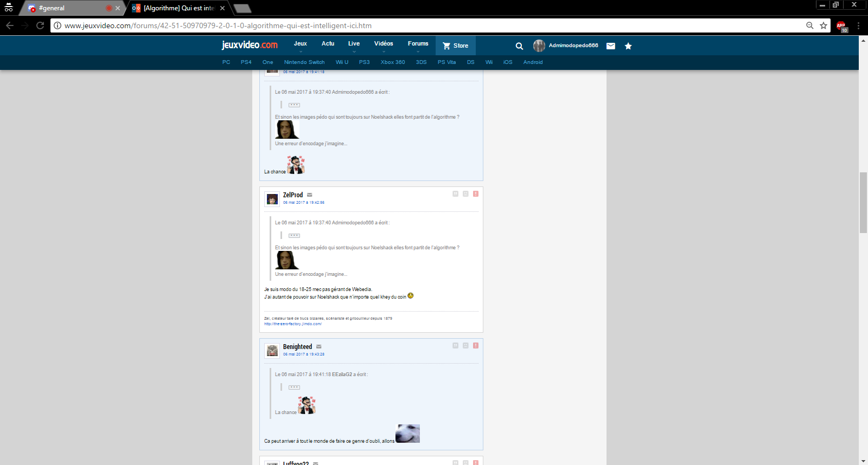Go to the Nintendo Switch page
868x465 pixels.
pos(304,62)
